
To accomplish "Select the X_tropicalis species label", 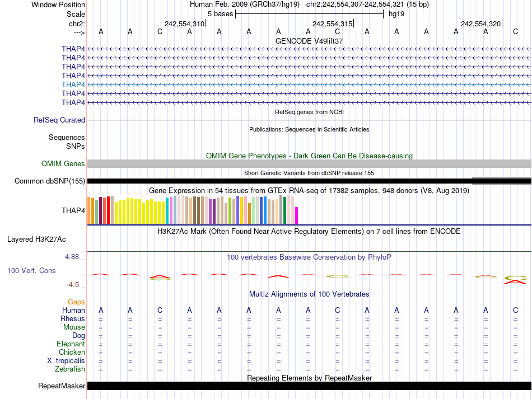I will point(66,361).
